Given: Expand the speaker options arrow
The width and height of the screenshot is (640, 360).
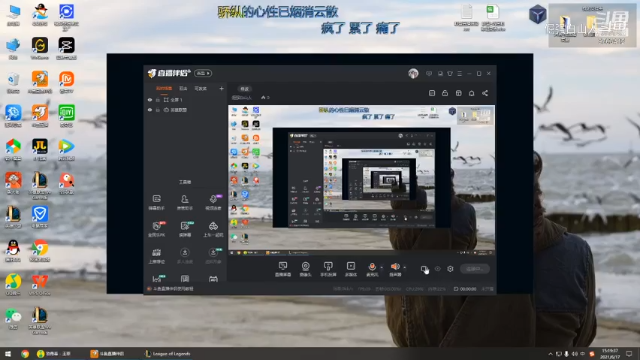Looking at the screenshot, I should (404, 267).
